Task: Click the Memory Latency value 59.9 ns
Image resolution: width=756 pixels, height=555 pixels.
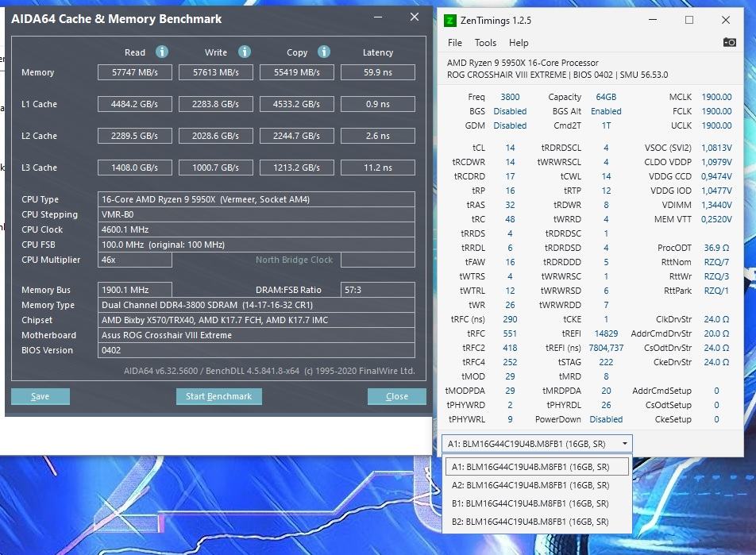Action: pyautogui.click(x=378, y=72)
